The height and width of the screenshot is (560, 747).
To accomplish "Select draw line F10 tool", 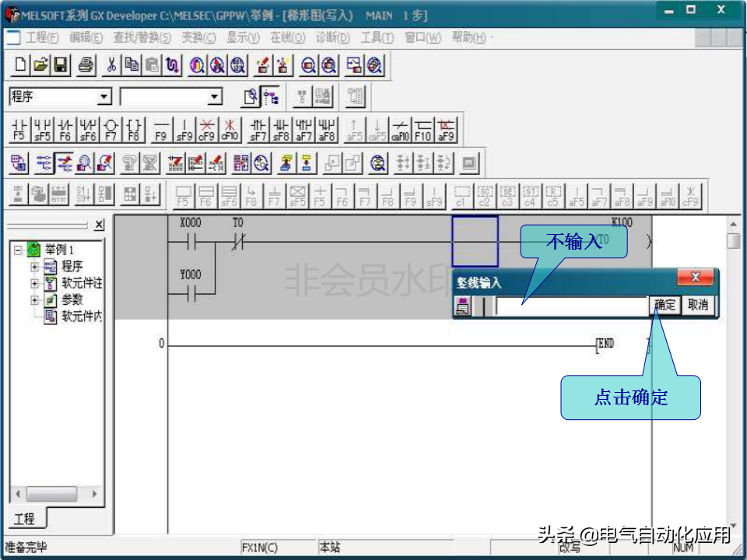I will click(423, 130).
